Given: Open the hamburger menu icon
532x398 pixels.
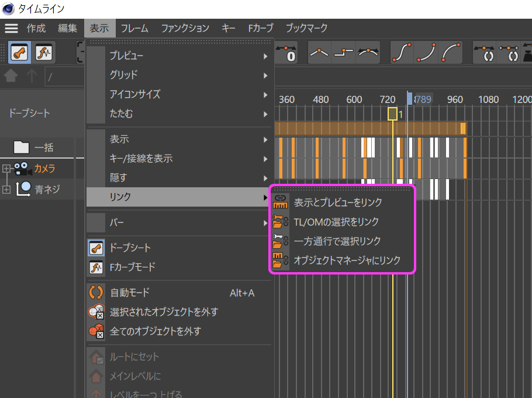Looking at the screenshot, I should pyautogui.click(x=11, y=28).
